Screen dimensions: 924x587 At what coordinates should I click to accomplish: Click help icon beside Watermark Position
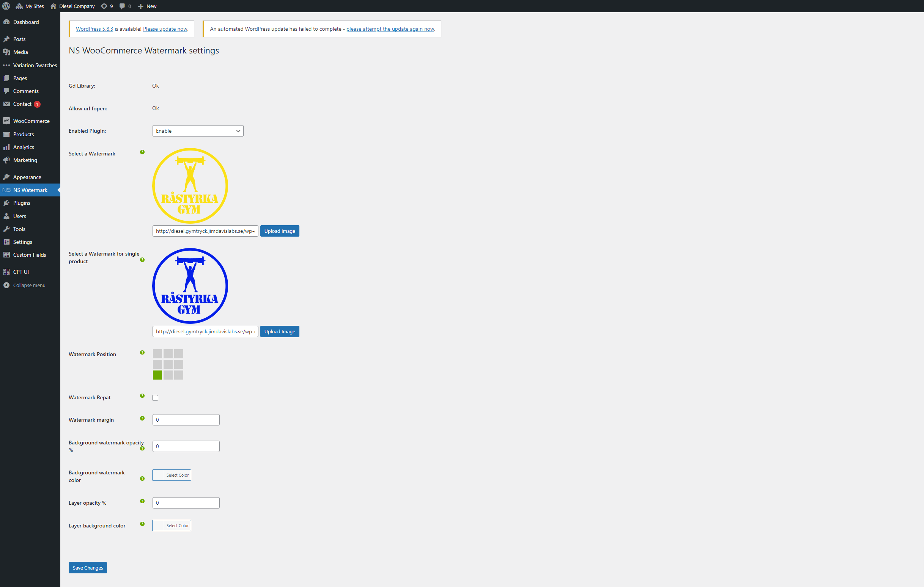142,352
